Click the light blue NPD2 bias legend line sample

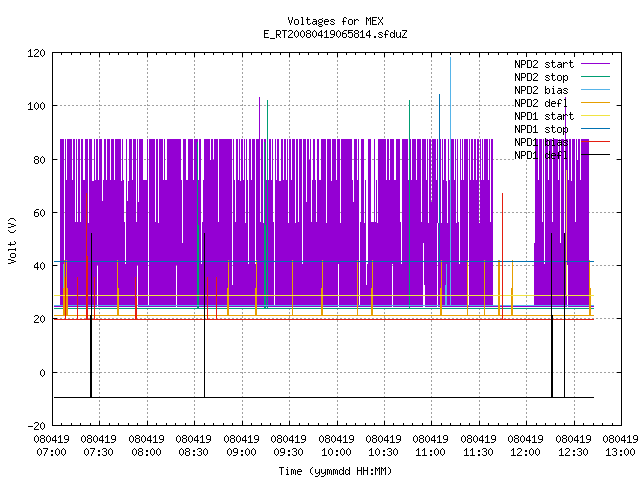click(595, 89)
